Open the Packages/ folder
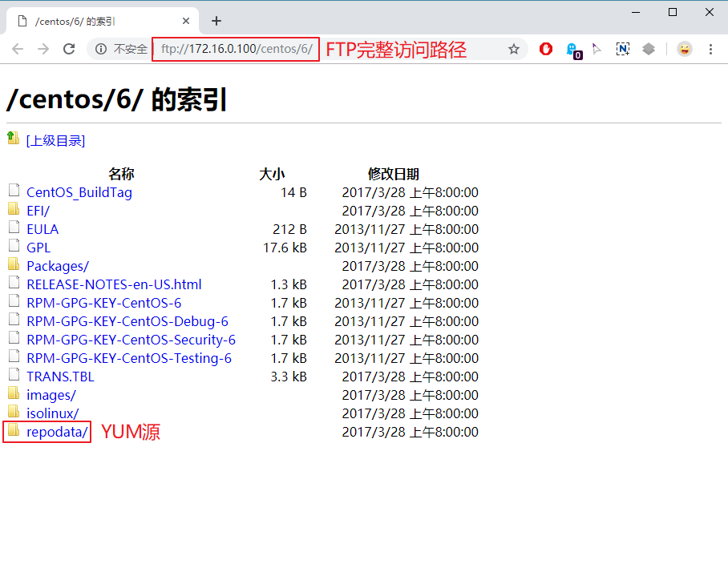Screen dimensions: 728x584 point(58,266)
